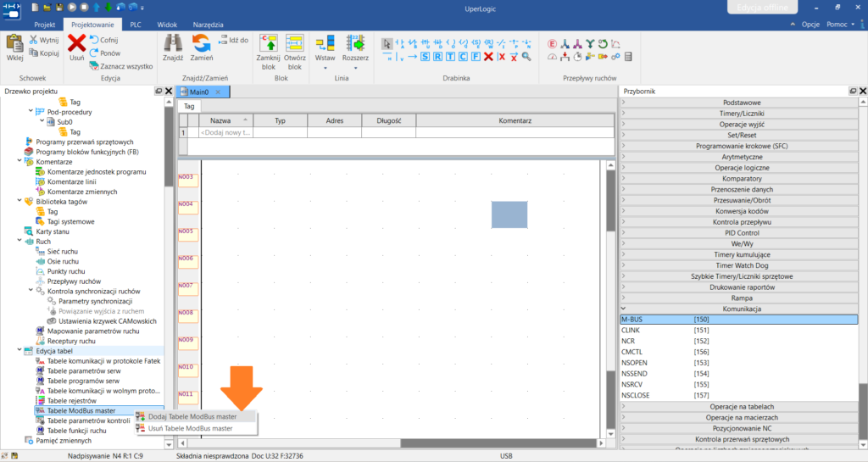
Task: Select the pointer cursor tool in Drabinka
Action: click(x=387, y=44)
